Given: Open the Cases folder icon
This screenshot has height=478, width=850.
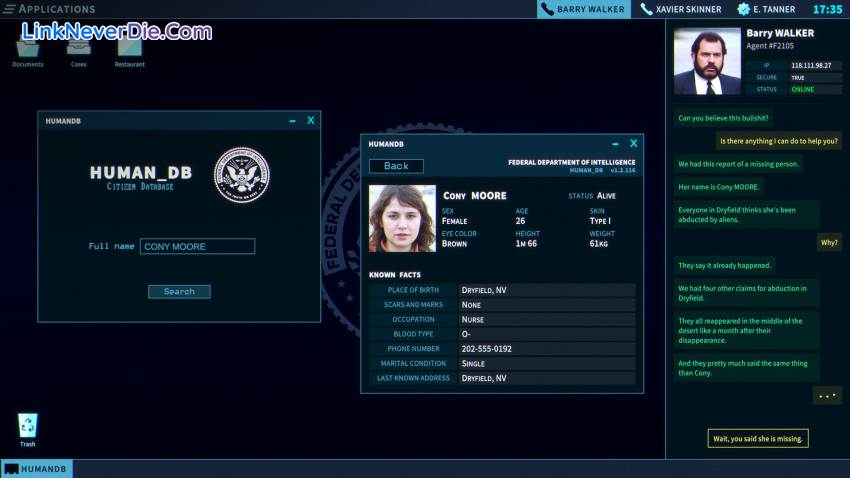Looking at the screenshot, I should pyautogui.click(x=78, y=48).
